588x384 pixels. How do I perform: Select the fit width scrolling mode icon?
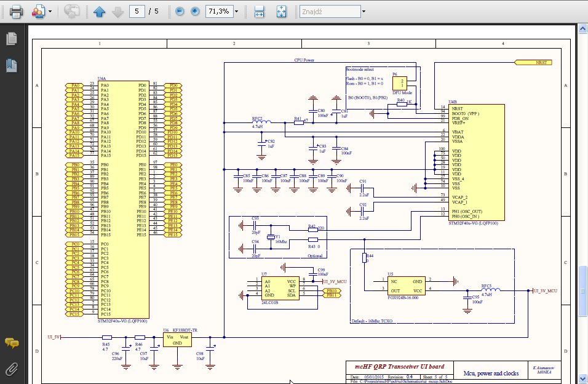259,11
